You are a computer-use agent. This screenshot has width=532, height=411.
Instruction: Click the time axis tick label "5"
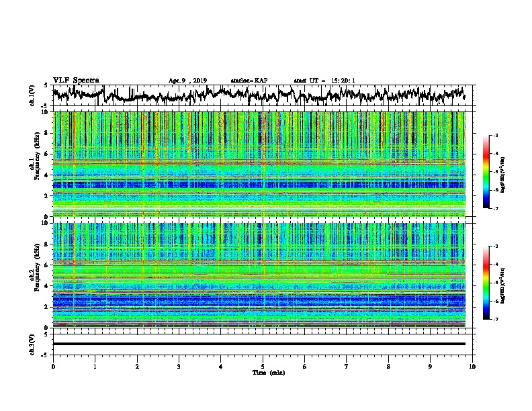(263, 367)
